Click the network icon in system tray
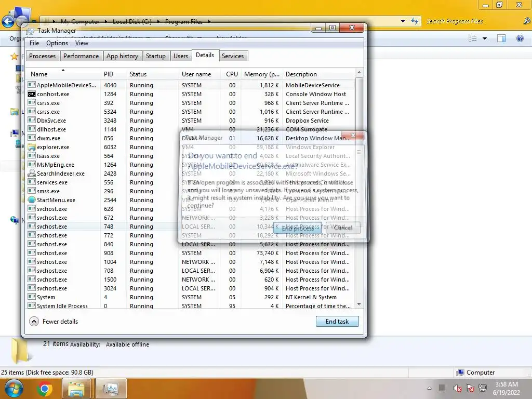 (483, 388)
